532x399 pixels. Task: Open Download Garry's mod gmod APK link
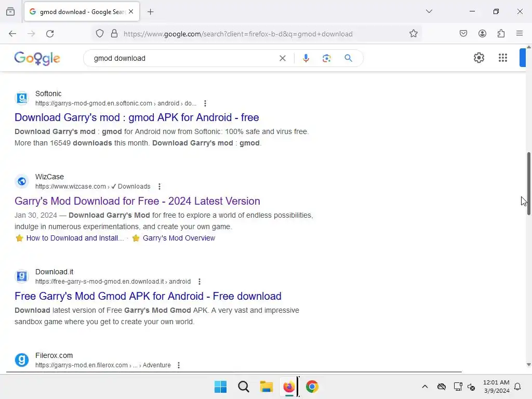coord(137,117)
